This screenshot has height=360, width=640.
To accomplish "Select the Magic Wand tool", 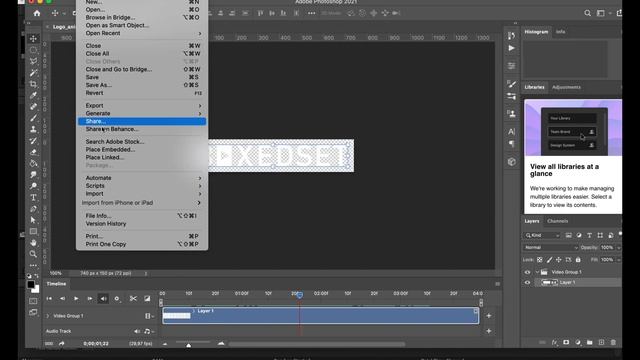I will point(33,73).
